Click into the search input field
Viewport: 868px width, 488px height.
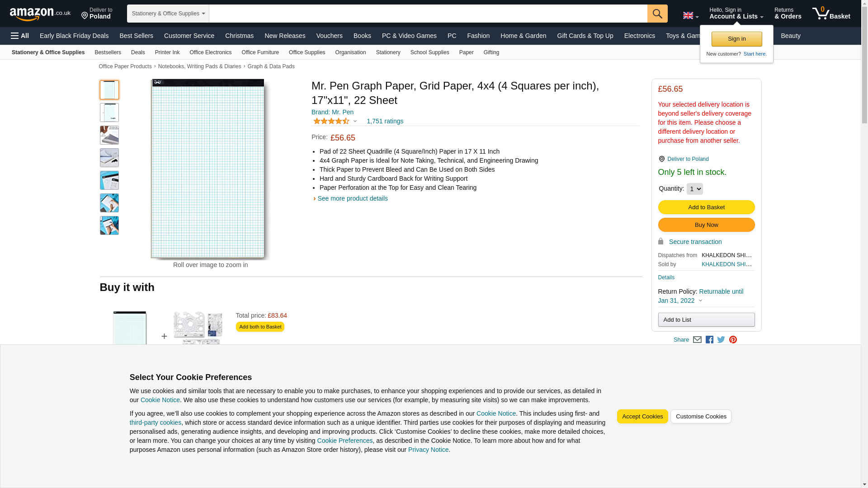pyautogui.click(x=428, y=14)
